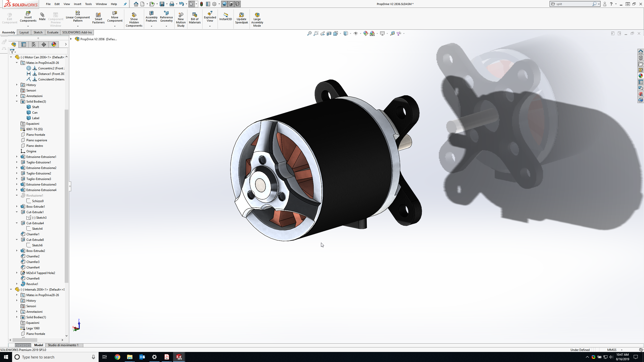Expand the Boss-Extrude1 feature
The height and width of the screenshot is (362, 644).
tap(17, 206)
